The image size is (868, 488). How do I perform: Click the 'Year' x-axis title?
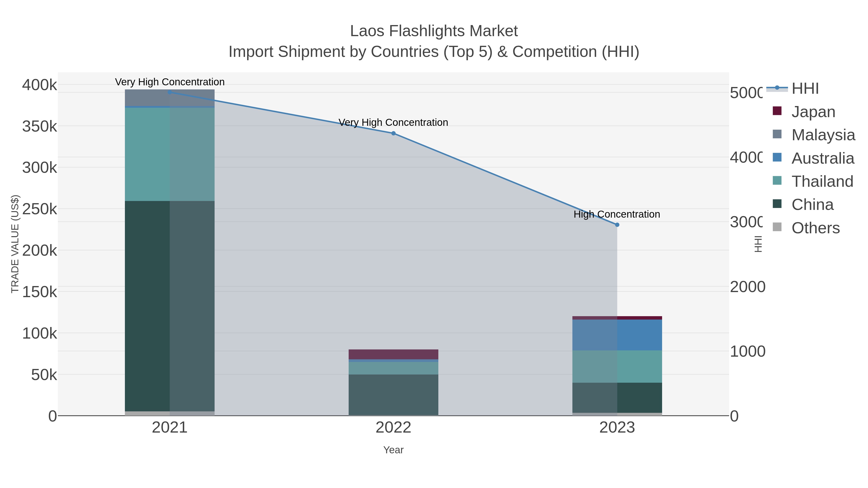tap(393, 450)
